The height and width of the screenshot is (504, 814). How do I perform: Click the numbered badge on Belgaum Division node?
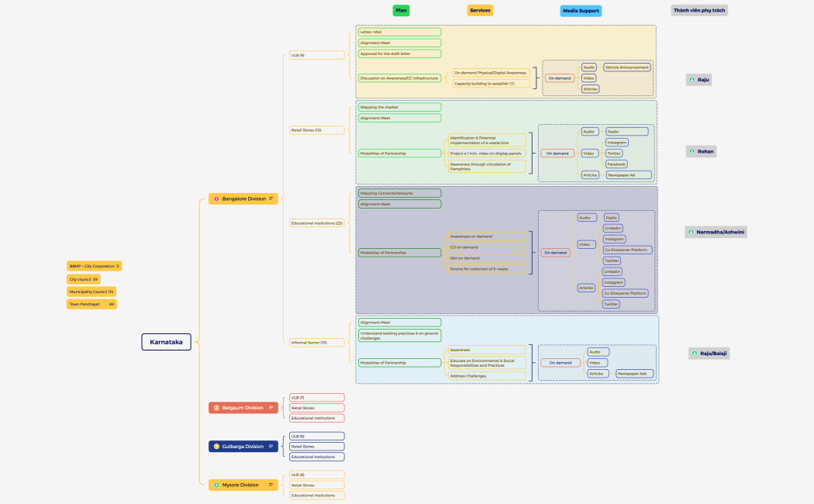pyautogui.click(x=216, y=407)
